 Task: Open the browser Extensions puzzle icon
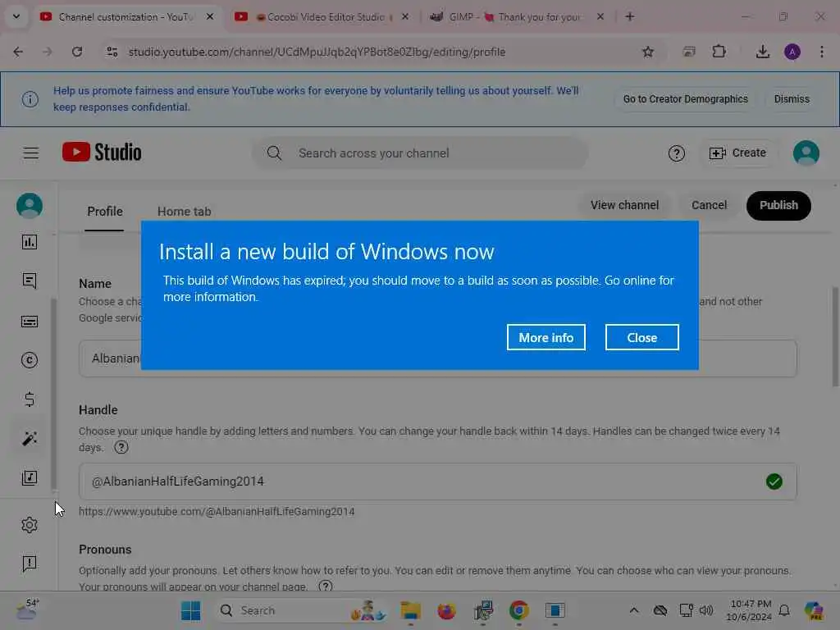(x=719, y=52)
